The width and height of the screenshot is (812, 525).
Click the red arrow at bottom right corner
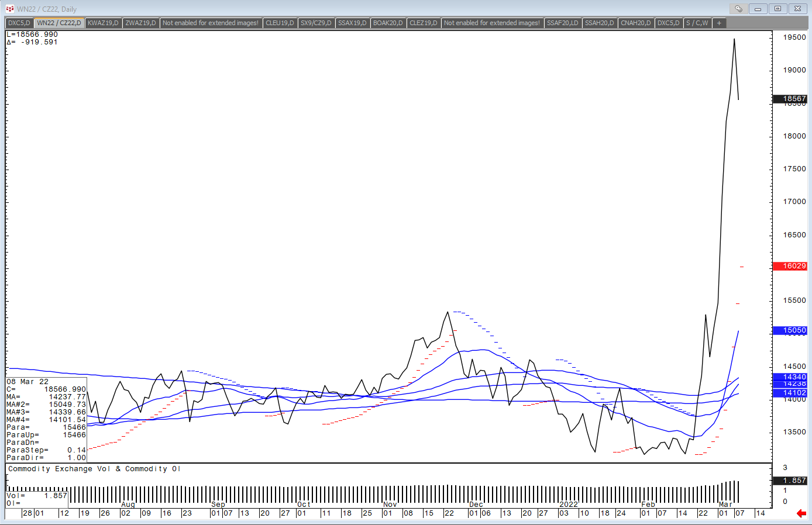click(x=801, y=513)
